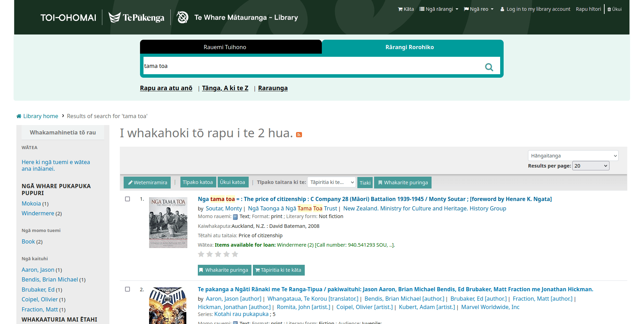Filter by Coipel, Olivier facet

point(40,299)
